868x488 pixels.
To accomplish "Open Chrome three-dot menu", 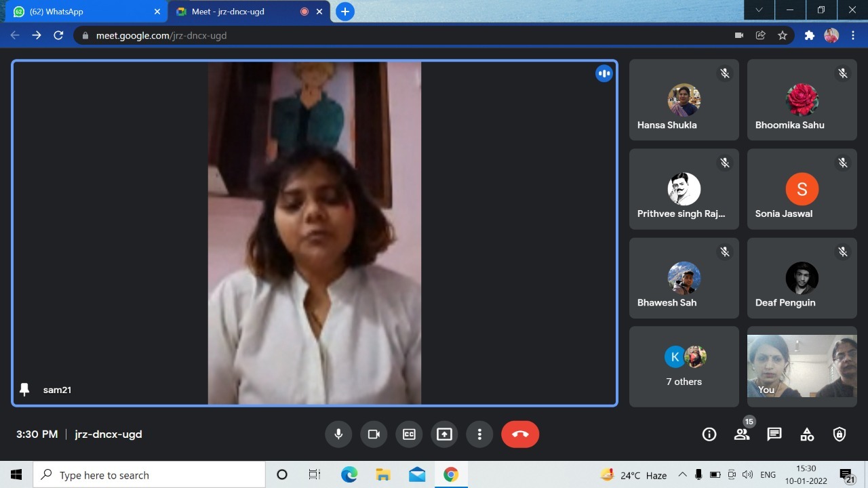I will 853,35.
